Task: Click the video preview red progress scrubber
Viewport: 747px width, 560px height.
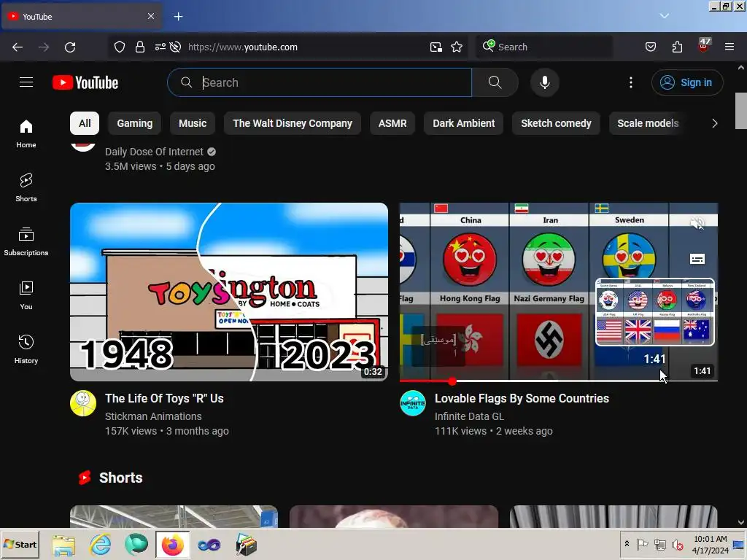Action: (452, 381)
